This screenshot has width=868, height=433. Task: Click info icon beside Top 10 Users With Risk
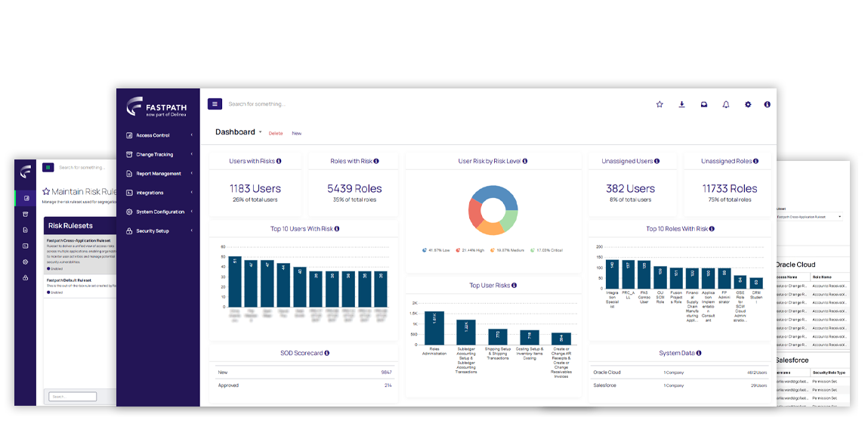point(337,229)
